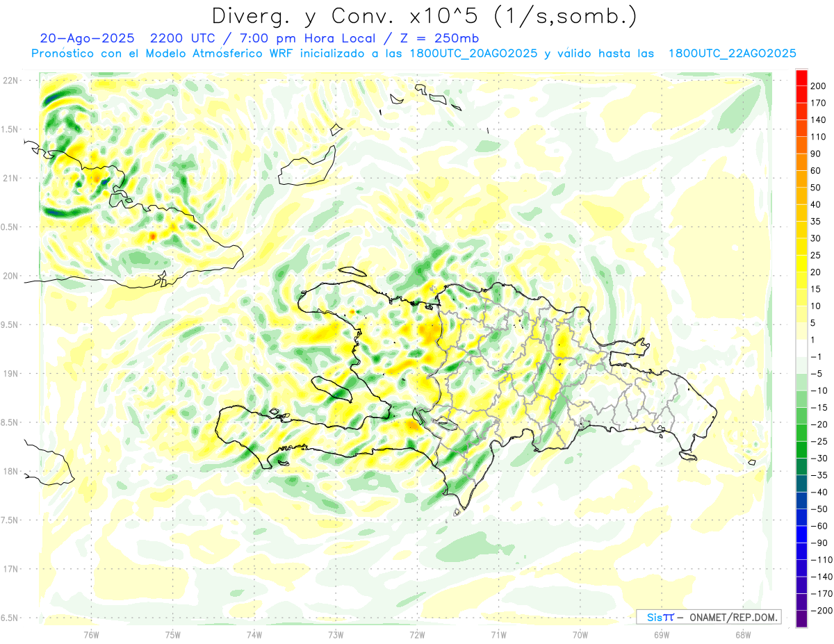Click the '-110' colorbar value
834x644 pixels.
(821, 559)
